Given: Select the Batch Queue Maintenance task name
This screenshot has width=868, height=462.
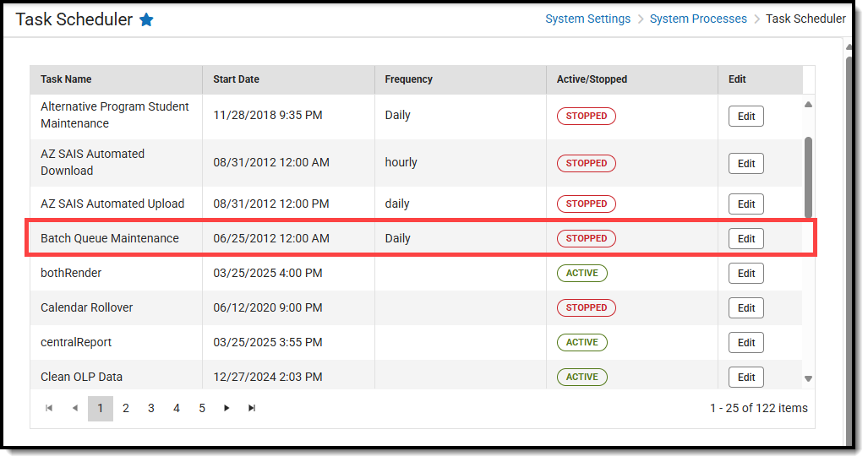Looking at the screenshot, I should tap(110, 238).
